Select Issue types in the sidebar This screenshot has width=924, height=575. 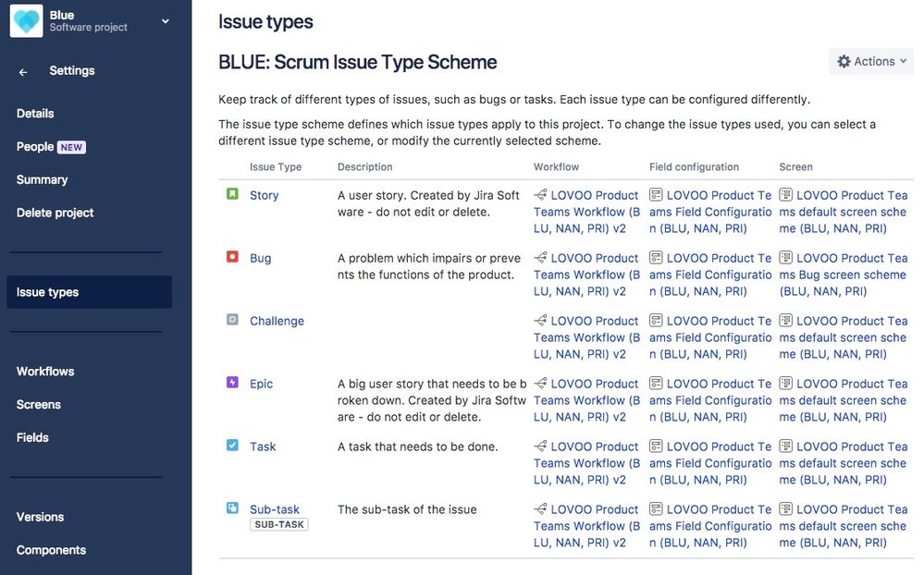(x=89, y=292)
